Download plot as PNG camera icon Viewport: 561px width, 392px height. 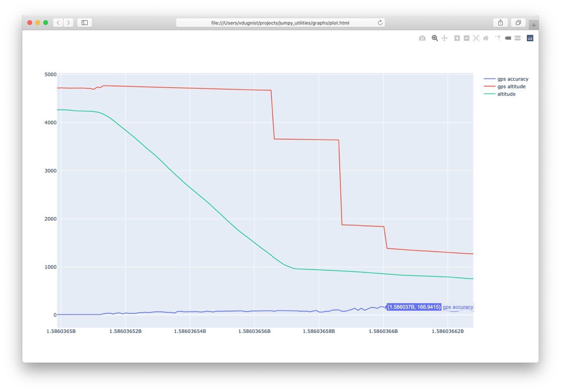[x=422, y=39]
